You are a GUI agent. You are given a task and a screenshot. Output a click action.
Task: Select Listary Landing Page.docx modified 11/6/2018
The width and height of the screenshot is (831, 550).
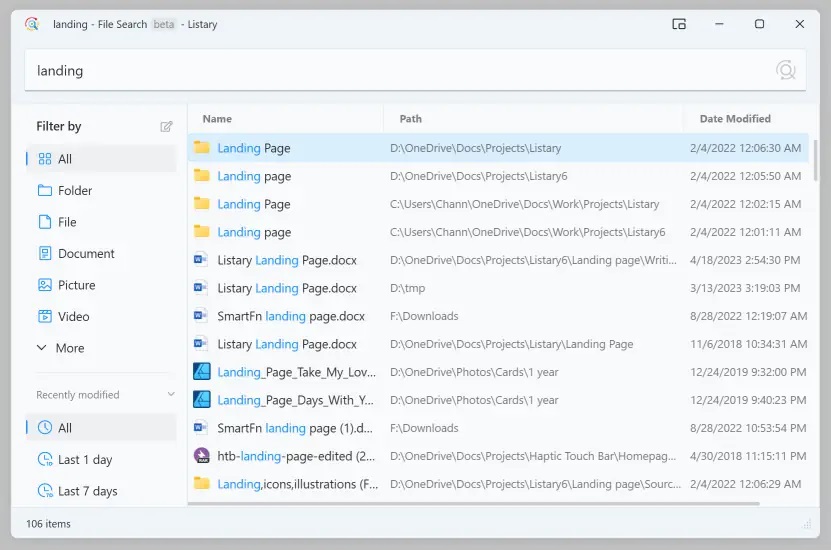[x=498, y=344]
